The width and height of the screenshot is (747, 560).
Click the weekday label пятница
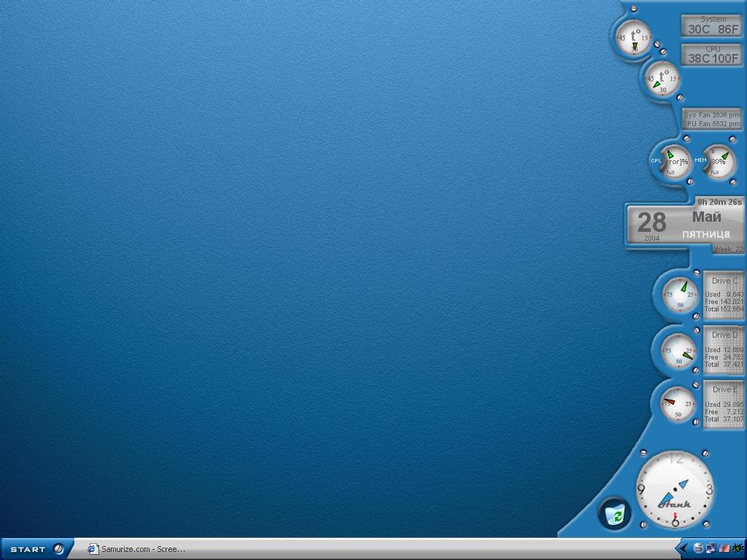pos(706,234)
